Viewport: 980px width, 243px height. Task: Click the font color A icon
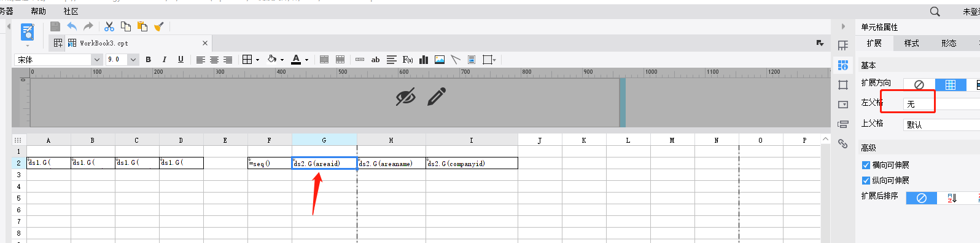click(x=296, y=60)
